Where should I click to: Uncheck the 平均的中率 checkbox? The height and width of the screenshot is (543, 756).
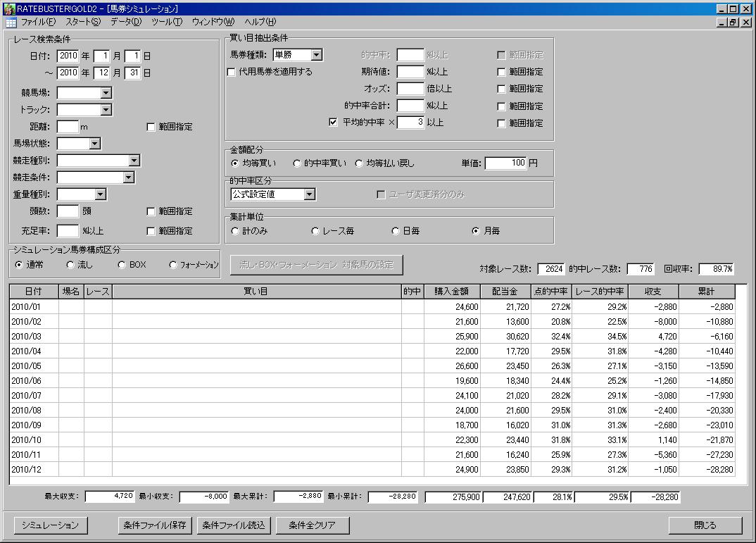click(333, 122)
